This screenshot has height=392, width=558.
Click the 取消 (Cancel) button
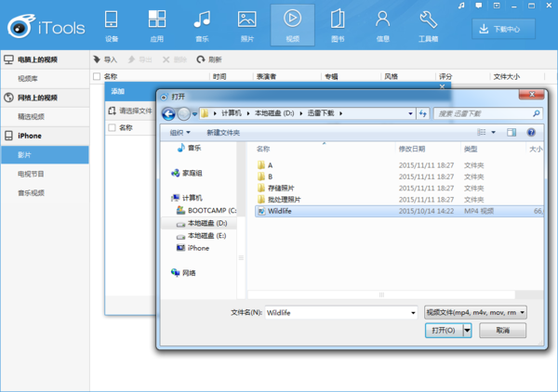[x=502, y=331]
